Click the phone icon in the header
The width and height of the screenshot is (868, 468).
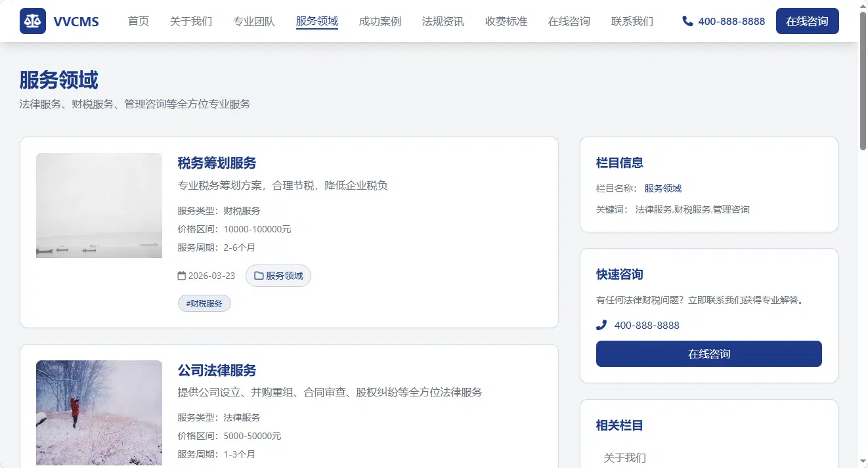[687, 21]
